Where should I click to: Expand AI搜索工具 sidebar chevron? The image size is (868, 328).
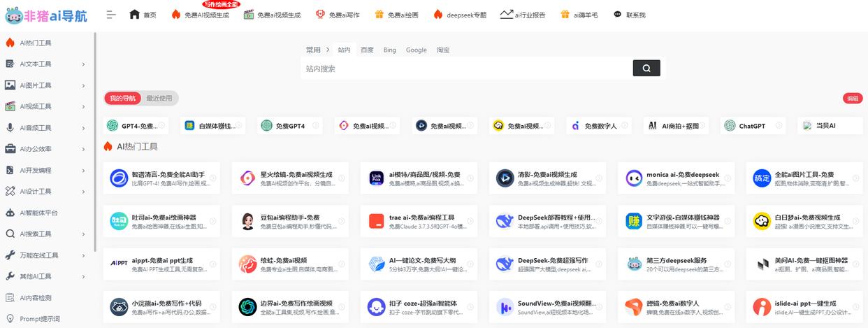(84, 234)
